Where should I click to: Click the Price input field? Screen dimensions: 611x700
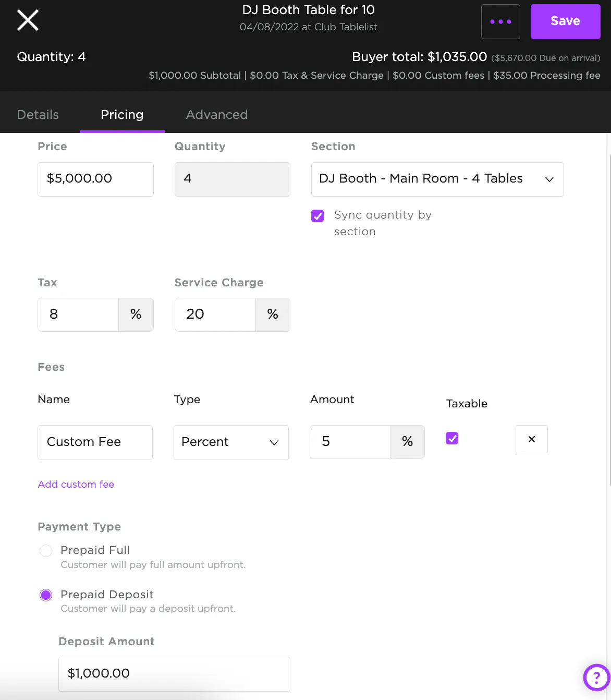pos(95,179)
